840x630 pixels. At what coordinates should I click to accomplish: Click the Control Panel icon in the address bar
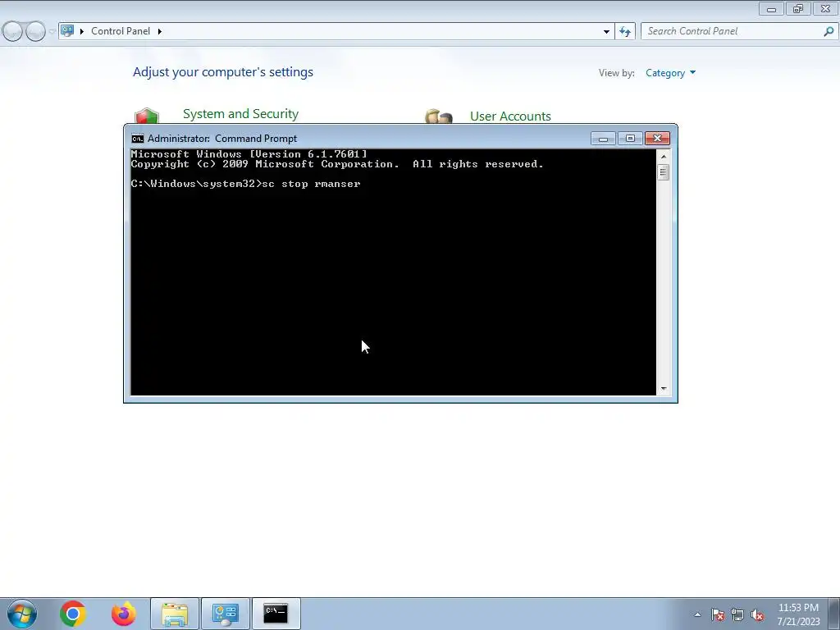[x=67, y=31]
